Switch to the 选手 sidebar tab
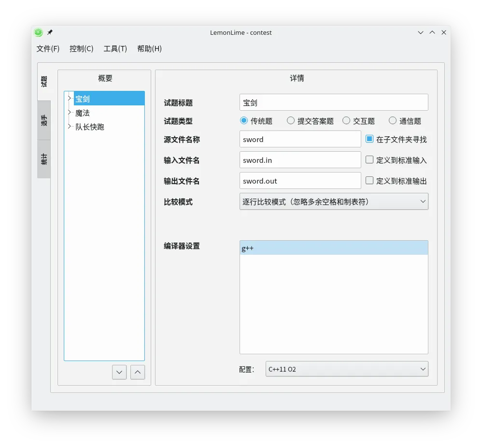 coord(43,119)
